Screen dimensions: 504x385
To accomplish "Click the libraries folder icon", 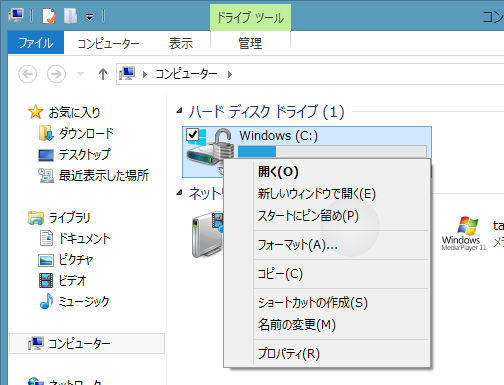I will coord(36,218).
